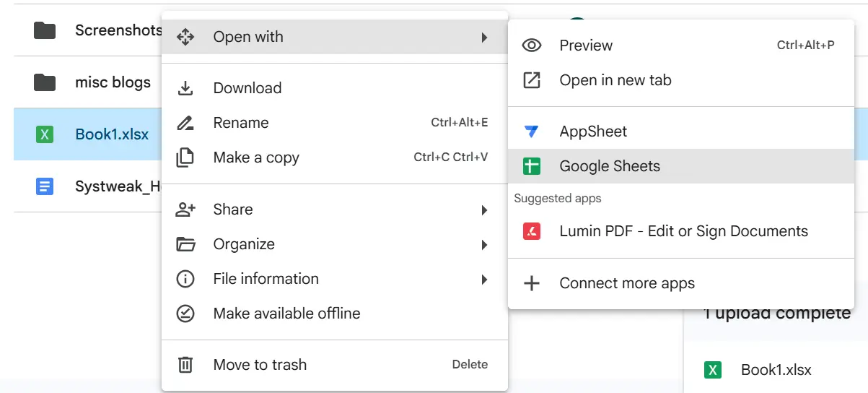Click the Download arrow icon

click(185, 88)
